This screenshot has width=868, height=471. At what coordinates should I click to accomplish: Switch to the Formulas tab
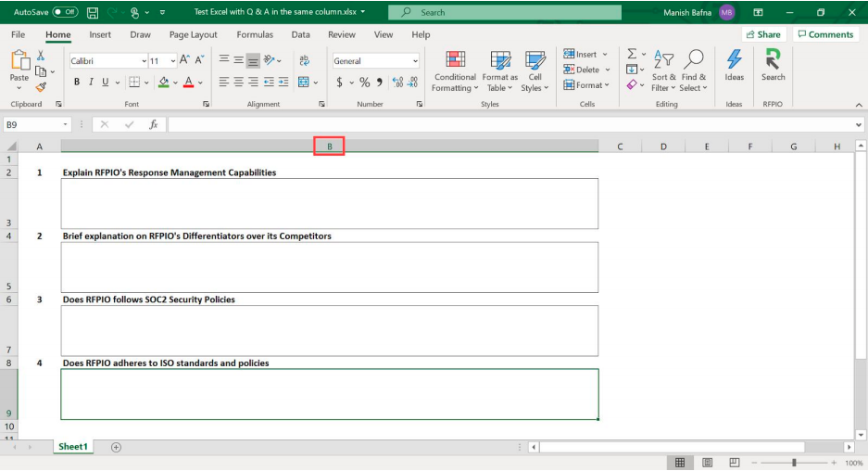click(255, 34)
